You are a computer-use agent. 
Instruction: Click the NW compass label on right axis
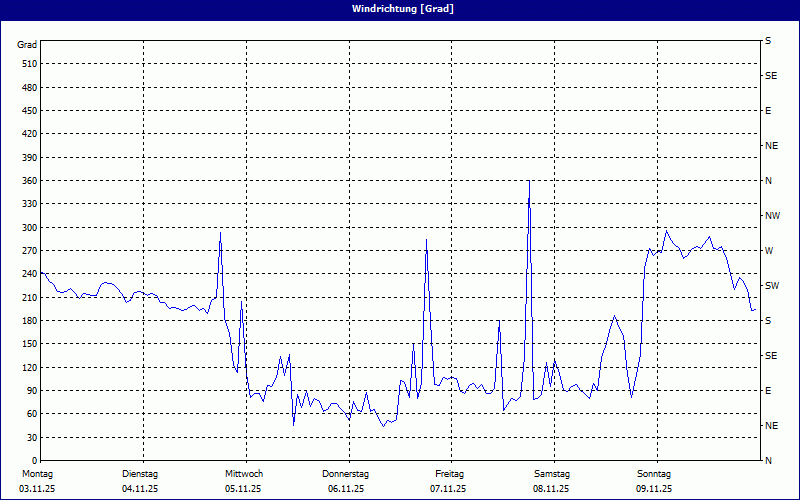772,216
